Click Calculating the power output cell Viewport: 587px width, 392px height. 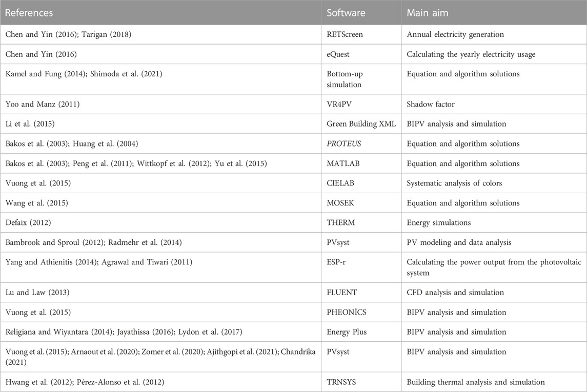[494, 267]
